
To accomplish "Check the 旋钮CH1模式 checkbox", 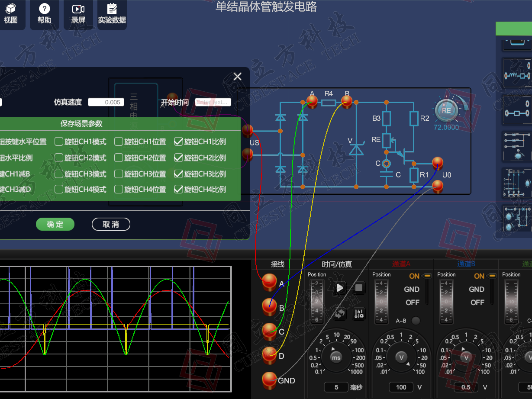I will (59, 142).
